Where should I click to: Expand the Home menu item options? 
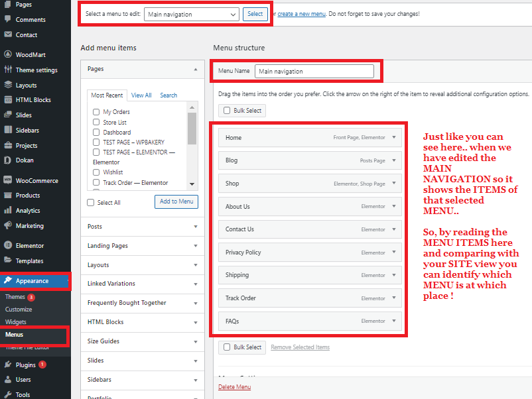[x=394, y=137]
